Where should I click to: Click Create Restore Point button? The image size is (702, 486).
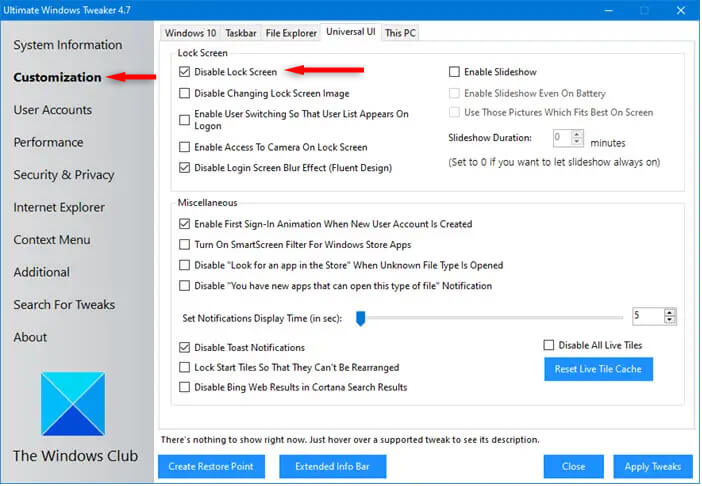pos(211,467)
